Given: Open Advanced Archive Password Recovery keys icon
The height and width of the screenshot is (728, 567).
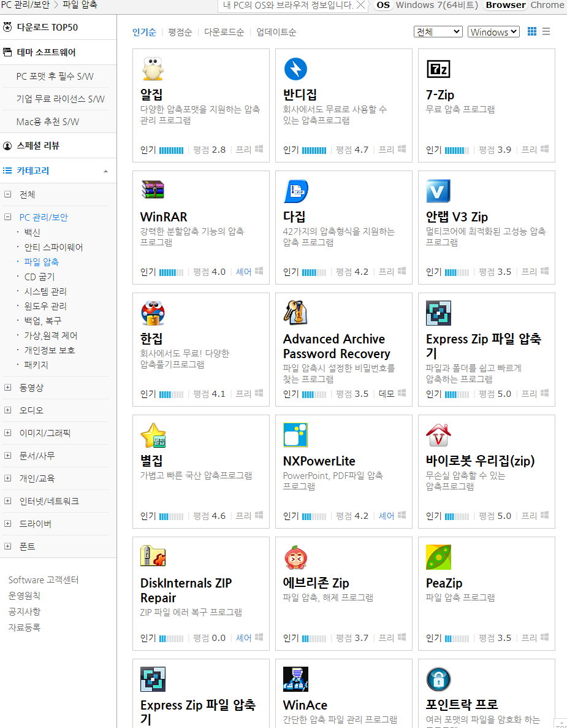Looking at the screenshot, I should click(x=295, y=312).
